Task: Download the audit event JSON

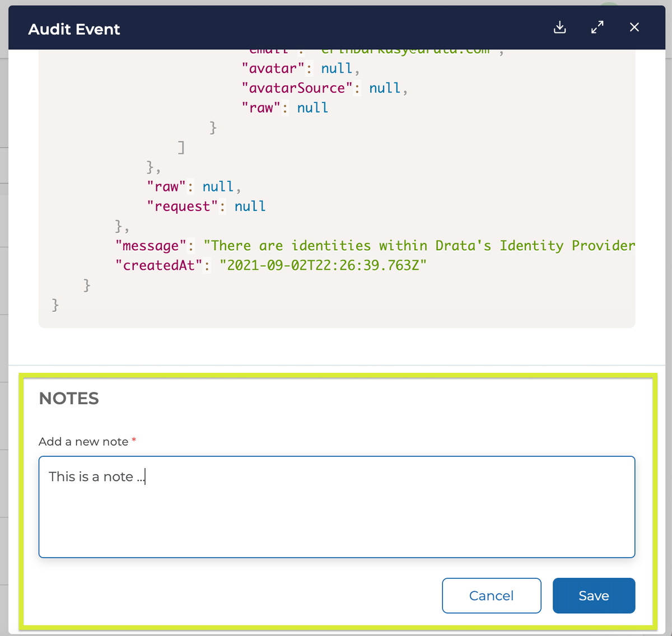Action: (559, 27)
